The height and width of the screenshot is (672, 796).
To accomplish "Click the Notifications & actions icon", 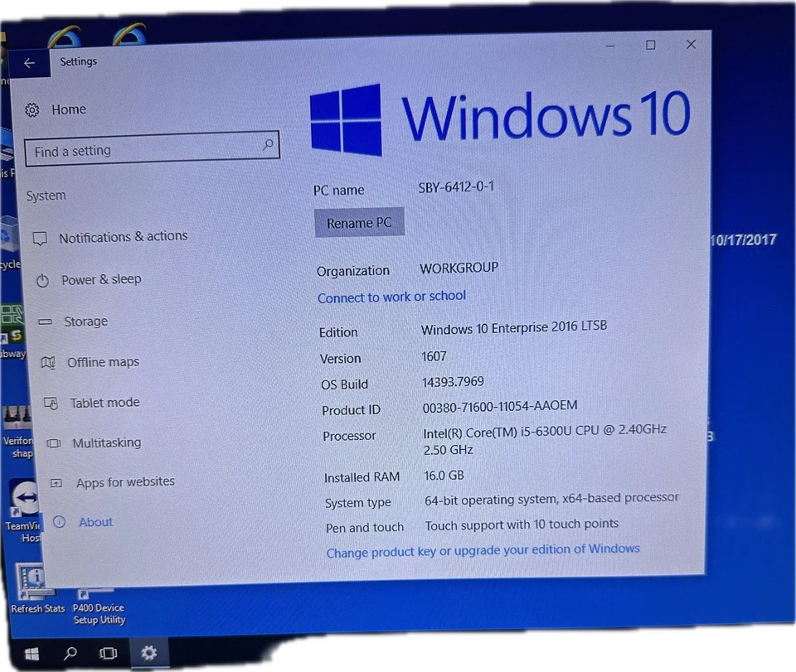I will coord(40,239).
